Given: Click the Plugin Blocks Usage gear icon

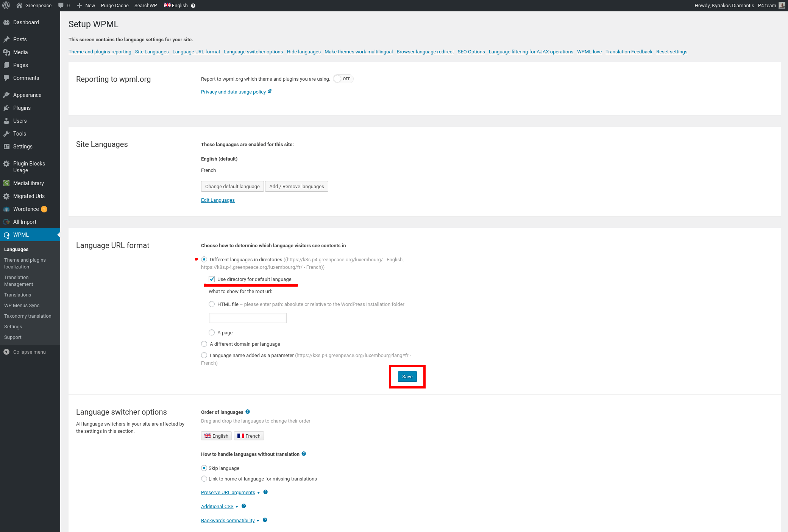Looking at the screenshot, I should pos(6,164).
